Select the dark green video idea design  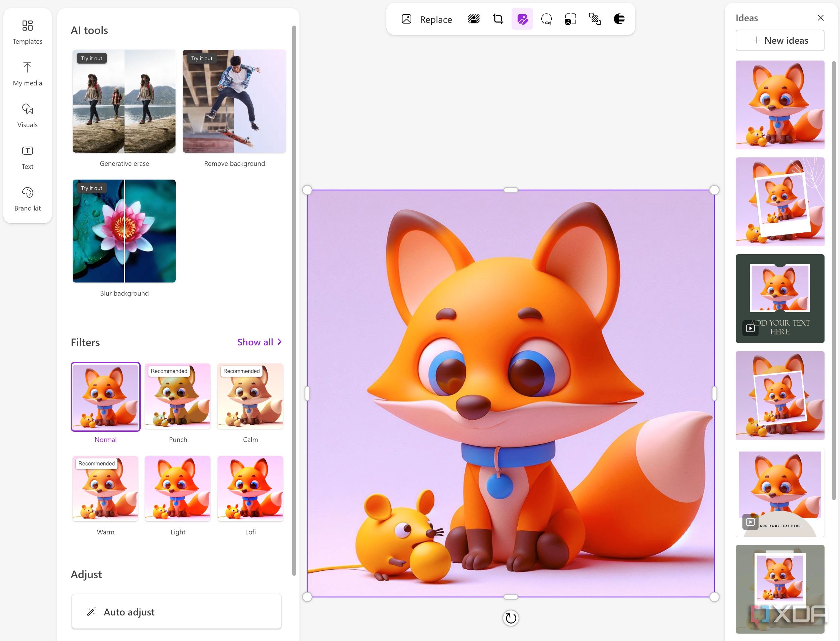click(x=780, y=298)
